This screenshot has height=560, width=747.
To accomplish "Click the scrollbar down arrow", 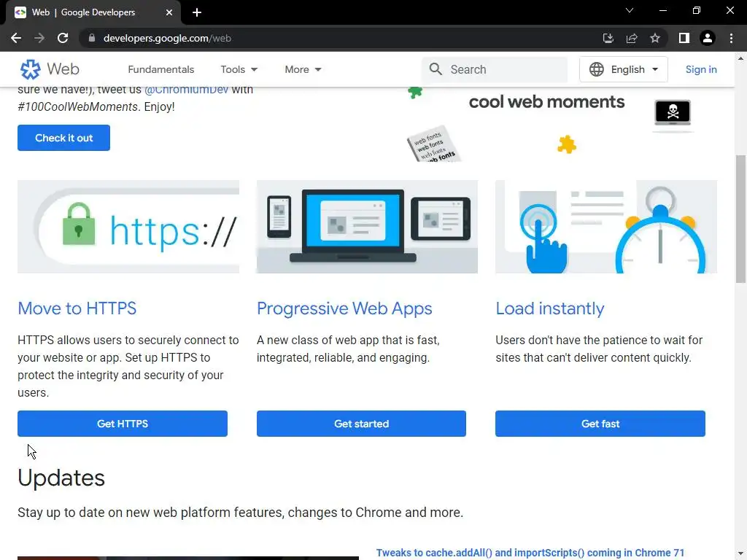I will [x=740, y=554].
